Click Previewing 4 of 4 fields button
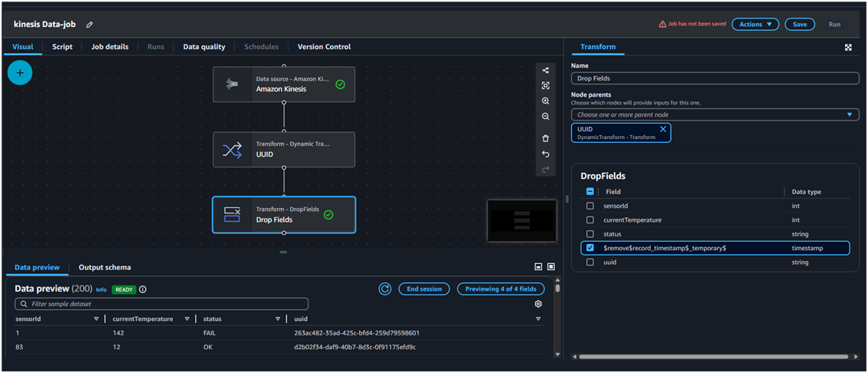The height and width of the screenshot is (373, 868). [x=500, y=289]
